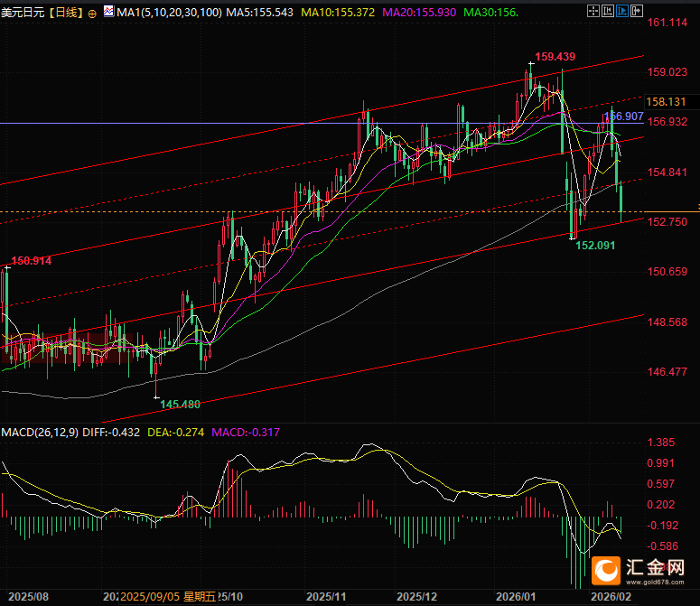Click the 152.091 low price marker
Image resolution: width=700 pixels, height=606 pixels.
point(595,245)
